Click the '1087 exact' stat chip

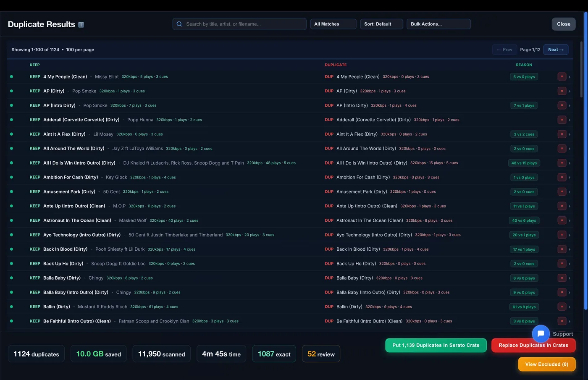[x=274, y=354]
